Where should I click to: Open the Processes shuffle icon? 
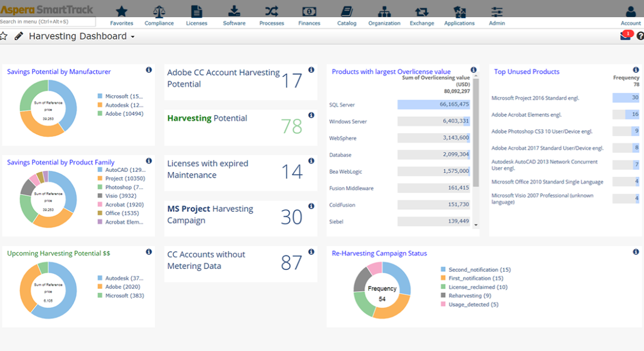(271, 12)
